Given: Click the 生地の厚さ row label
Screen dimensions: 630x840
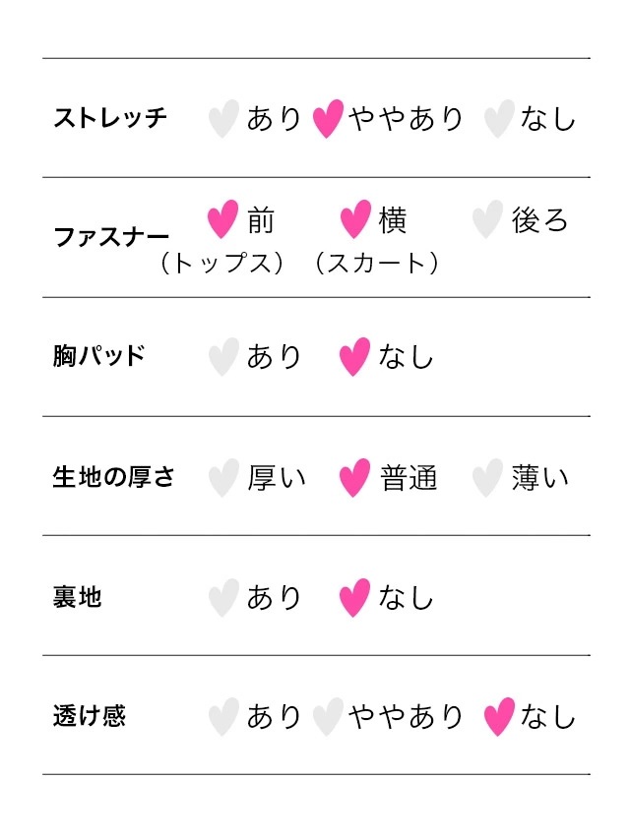Looking at the screenshot, I should tap(113, 477).
